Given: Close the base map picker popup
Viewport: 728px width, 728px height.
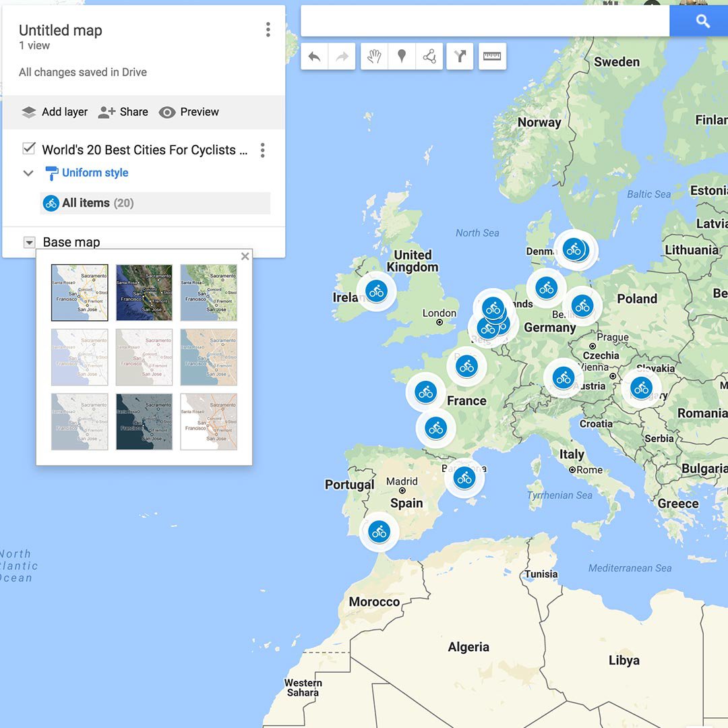Looking at the screenshot, I should point(245,256).
